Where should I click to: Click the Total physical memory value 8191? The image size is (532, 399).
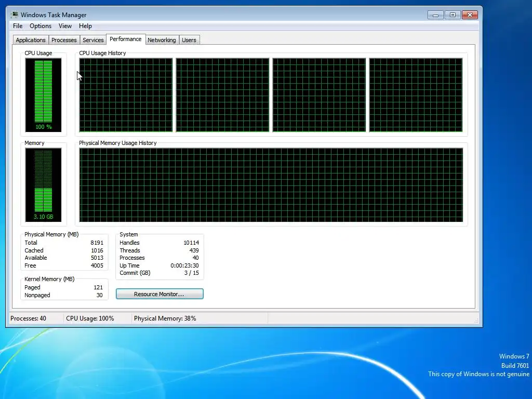[97, 243]
